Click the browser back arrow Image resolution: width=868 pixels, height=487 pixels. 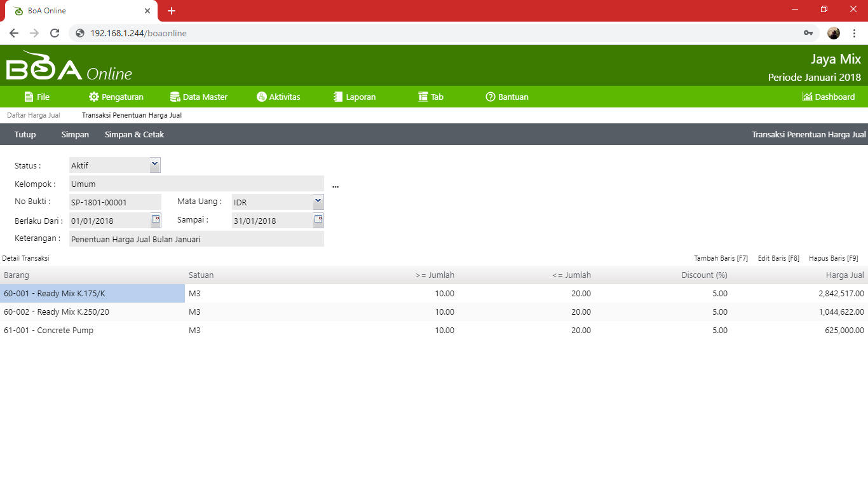[x=14, y=33]
